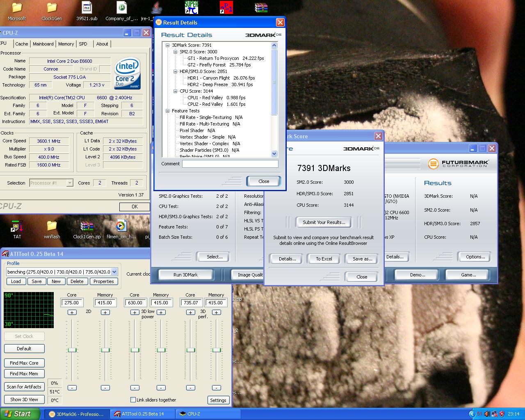
Task: Click the Futuremark Corporation logo
Action: pyautogui.click(x=459, y=163)
